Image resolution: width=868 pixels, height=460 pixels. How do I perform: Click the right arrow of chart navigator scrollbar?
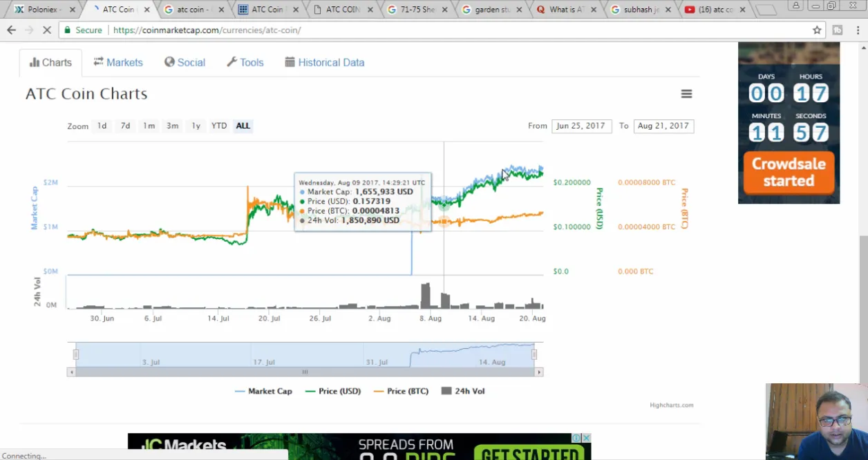540,372
